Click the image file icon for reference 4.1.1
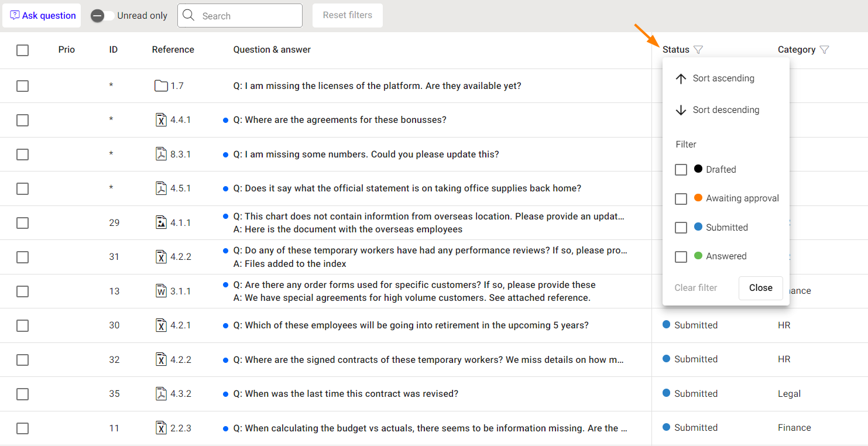This screenshot has height=446, width=868. [x=161, y=222]
